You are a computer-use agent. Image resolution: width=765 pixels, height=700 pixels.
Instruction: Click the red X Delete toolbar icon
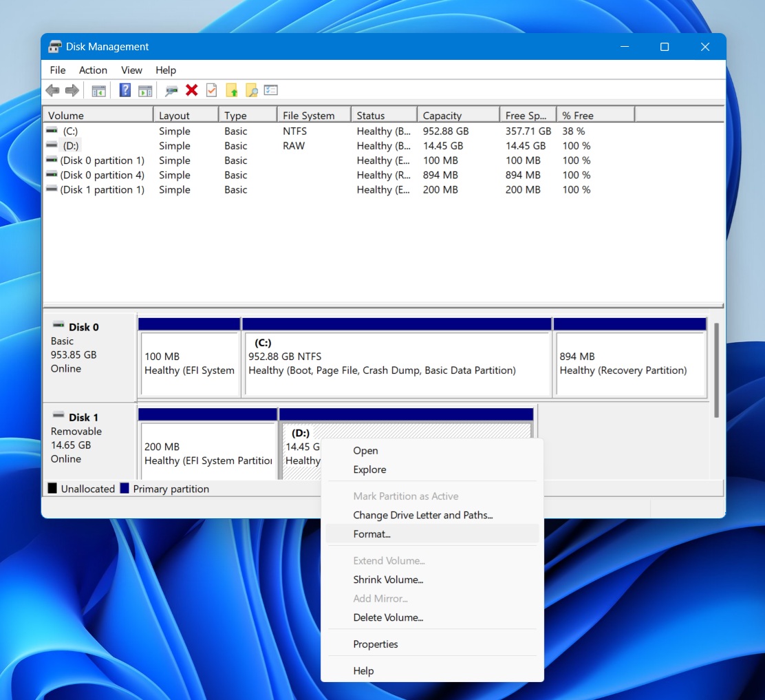tap(192, 89)
